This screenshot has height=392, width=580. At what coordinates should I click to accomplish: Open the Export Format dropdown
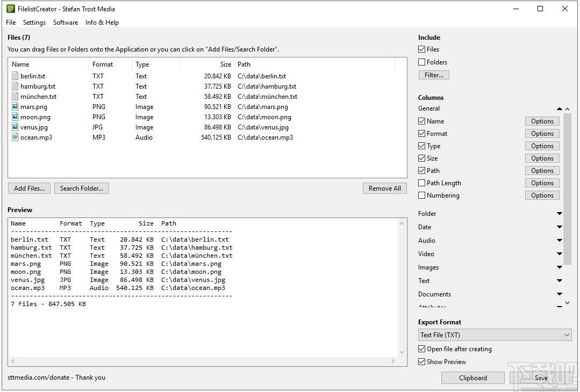(495, 335)
